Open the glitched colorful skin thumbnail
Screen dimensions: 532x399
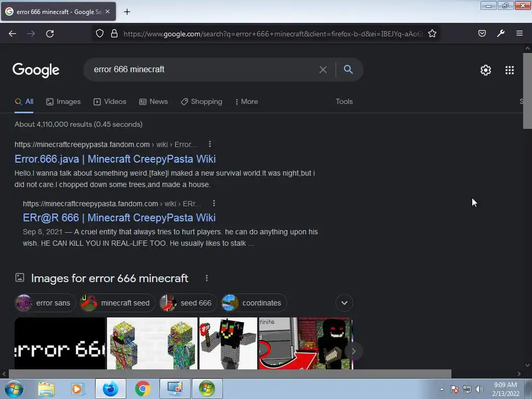(x=152, y=343)
